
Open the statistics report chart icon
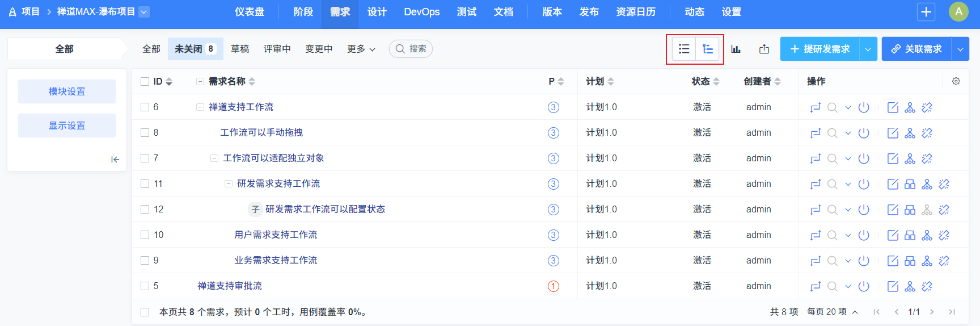point(736,49)
